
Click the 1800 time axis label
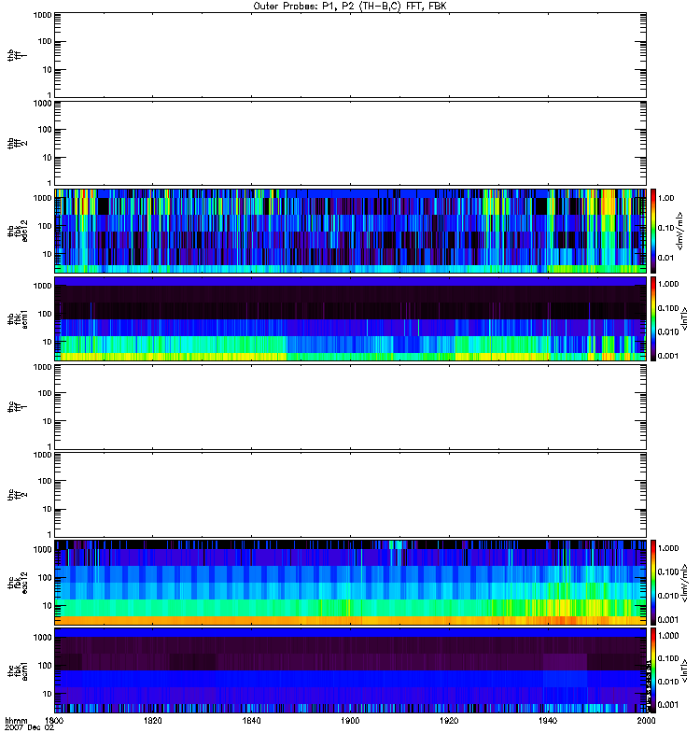click(55, 722)
